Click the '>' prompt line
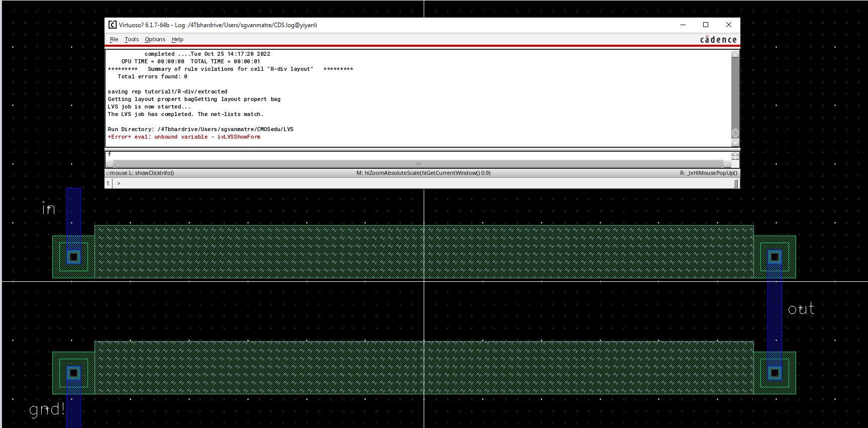 (x=423, y=183)
